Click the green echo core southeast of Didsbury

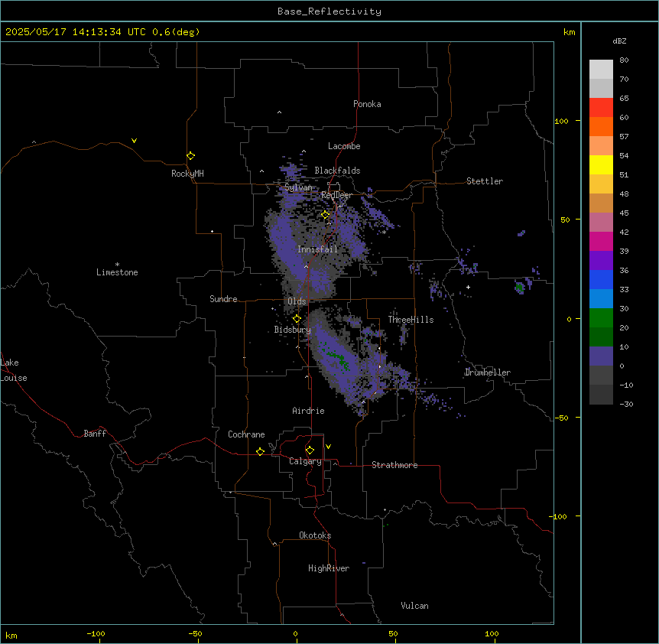336,356
